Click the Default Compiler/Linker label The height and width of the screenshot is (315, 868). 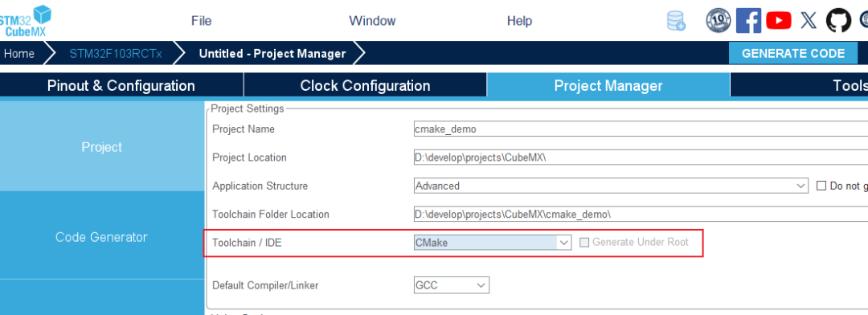[x=265, y=285]
